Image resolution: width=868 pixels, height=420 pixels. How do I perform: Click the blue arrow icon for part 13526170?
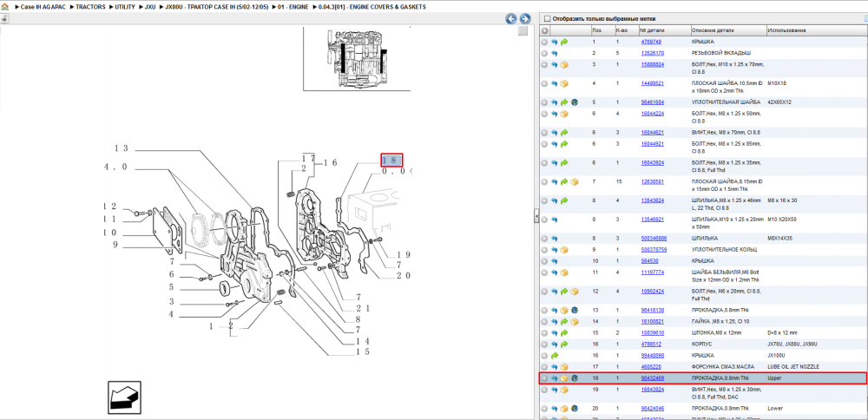554,54
